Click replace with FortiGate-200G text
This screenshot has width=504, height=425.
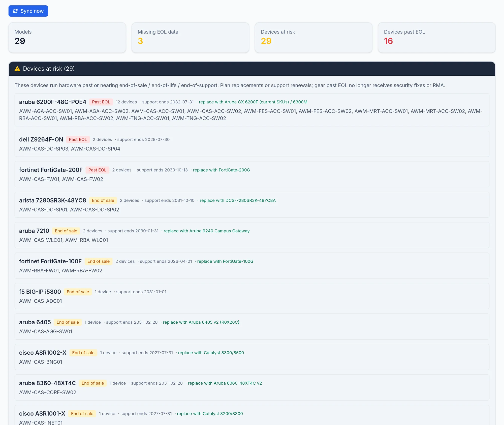222,170
